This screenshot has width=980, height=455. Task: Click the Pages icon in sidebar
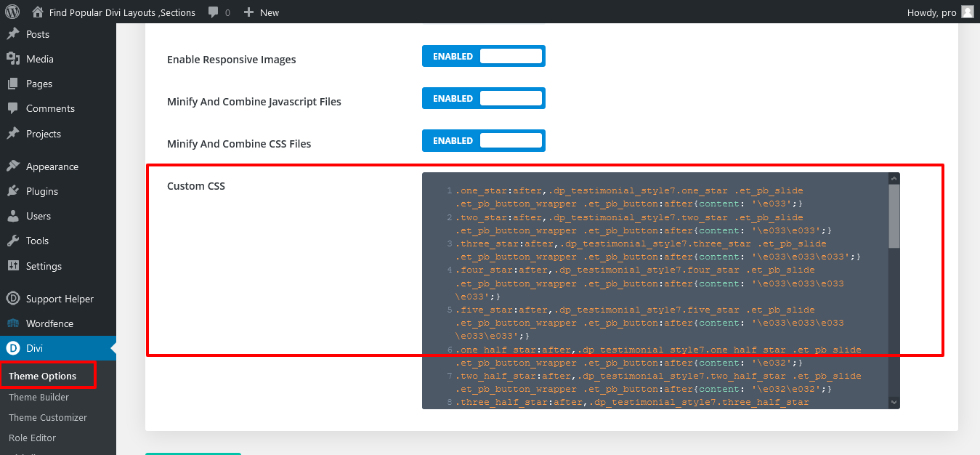coord(13,84)
